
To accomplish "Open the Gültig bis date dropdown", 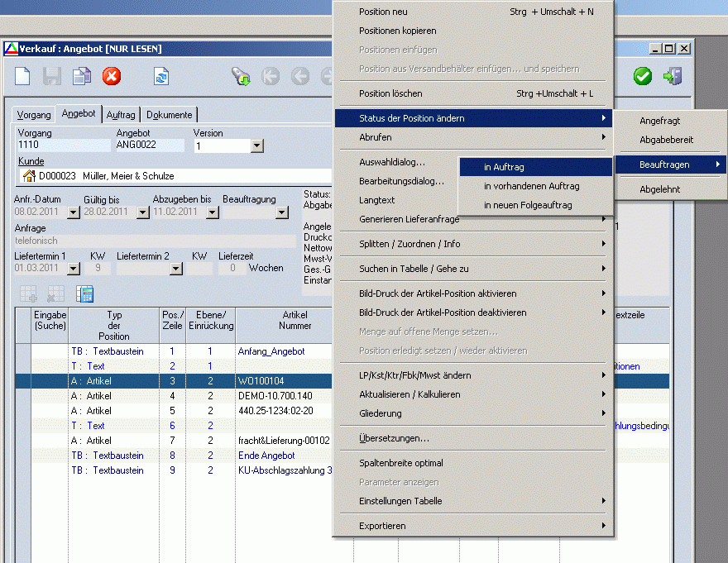I will click(x=143, y=212).
